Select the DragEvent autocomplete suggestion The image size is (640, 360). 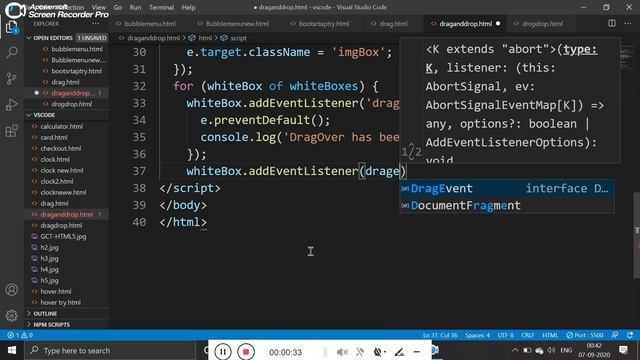pyautogui.click(x=507, y=188)
